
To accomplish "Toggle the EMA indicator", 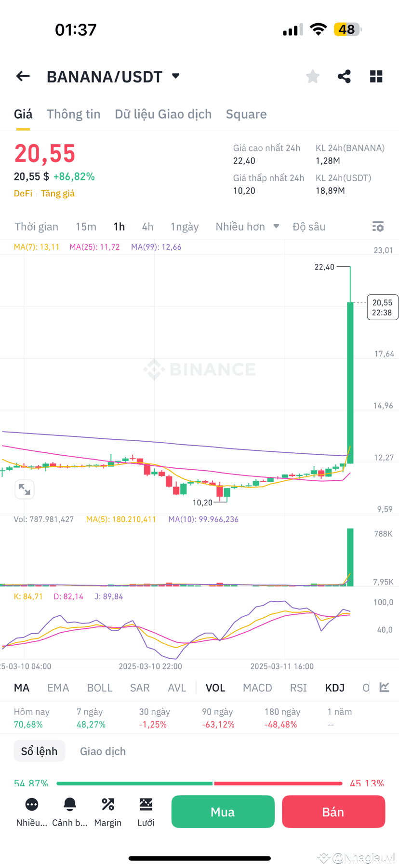I will tap(58, 688).
